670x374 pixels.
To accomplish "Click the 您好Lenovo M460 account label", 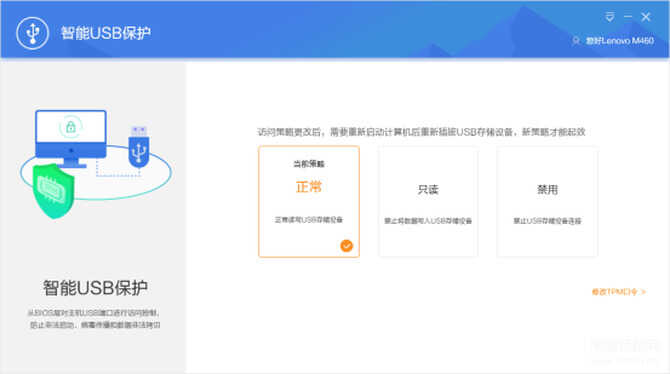I will 620,41.
